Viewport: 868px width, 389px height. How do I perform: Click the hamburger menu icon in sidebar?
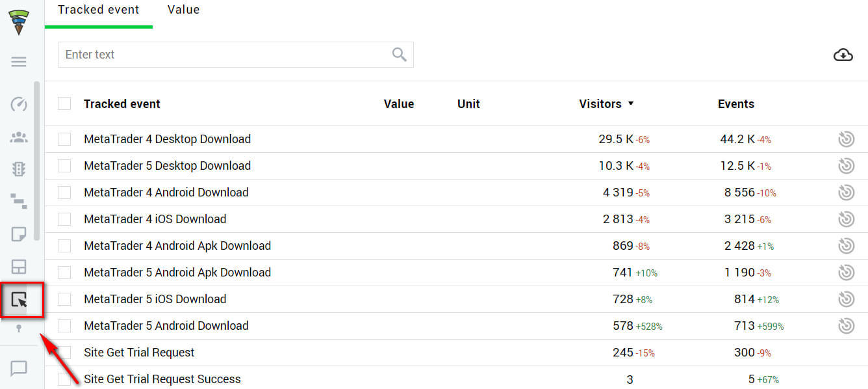(x=19, y=62)
